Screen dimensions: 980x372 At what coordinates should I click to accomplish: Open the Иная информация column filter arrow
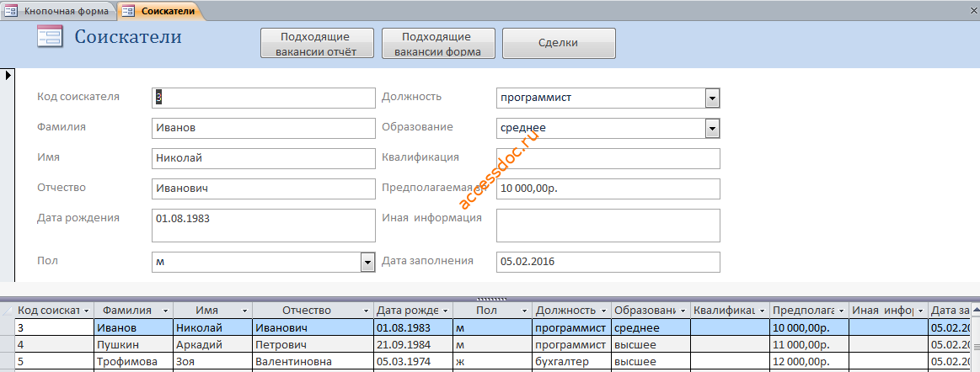(920, 311)
